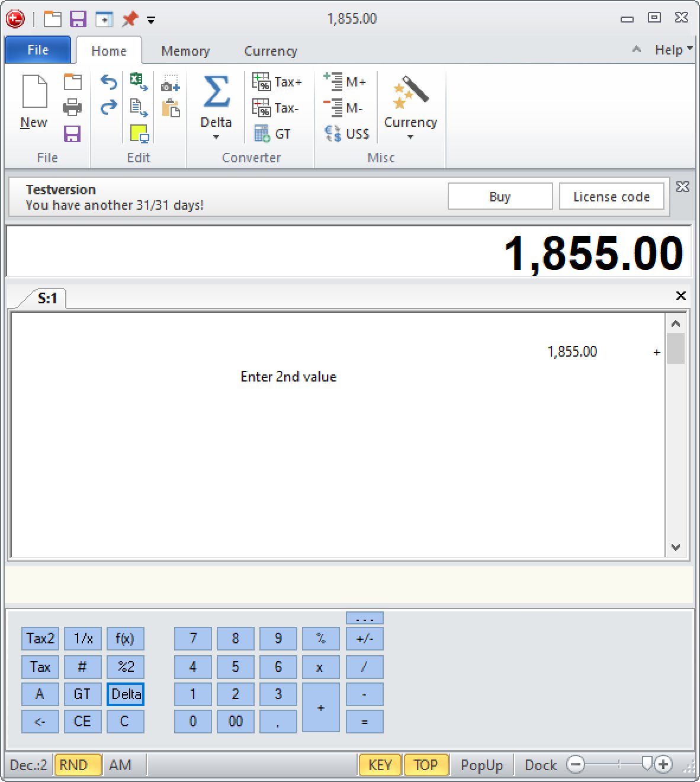Close the Testversion notification bar

(683, 187)
